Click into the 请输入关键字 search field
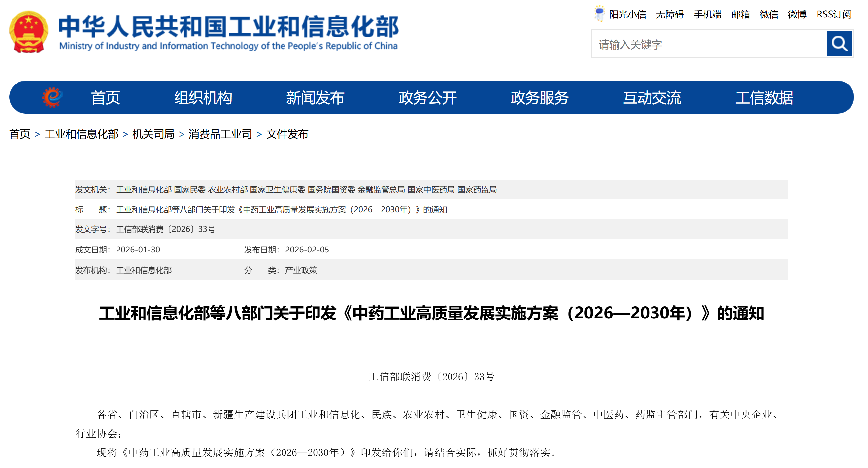The image size is (868, 468). [709, 44]
